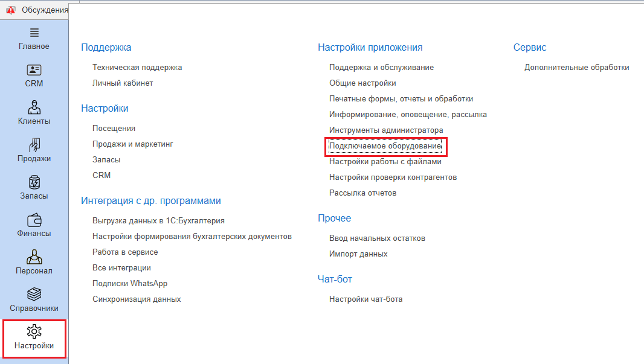
Task: Open Подписки WhatsApp
Action: [130, 284]
